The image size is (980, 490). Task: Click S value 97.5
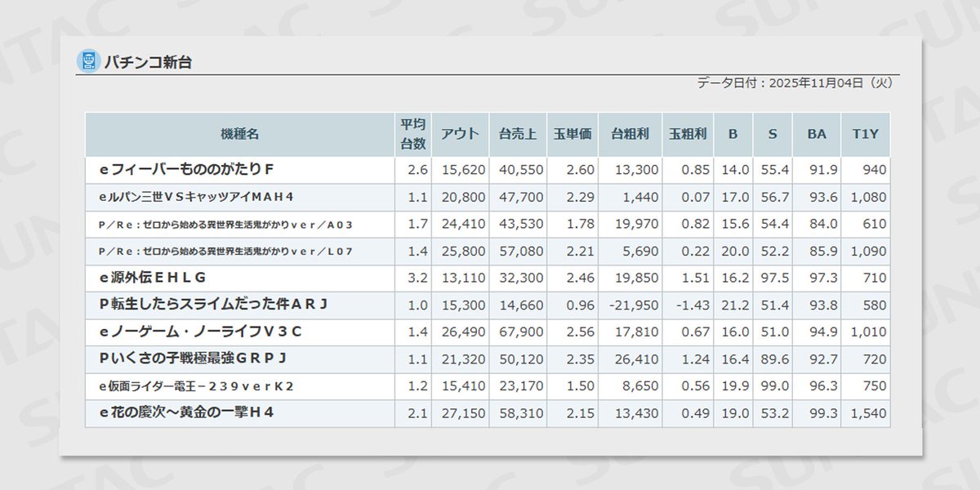tap(776, 278)
